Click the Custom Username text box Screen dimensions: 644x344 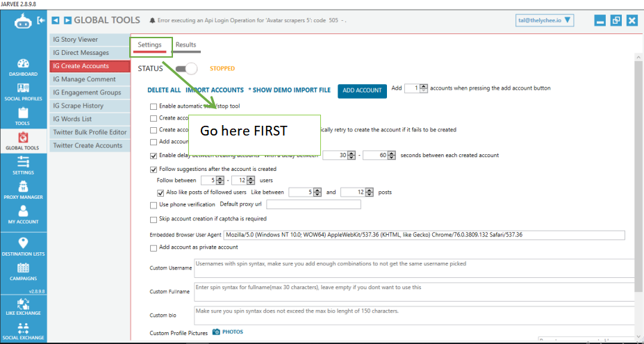(414, 268)
